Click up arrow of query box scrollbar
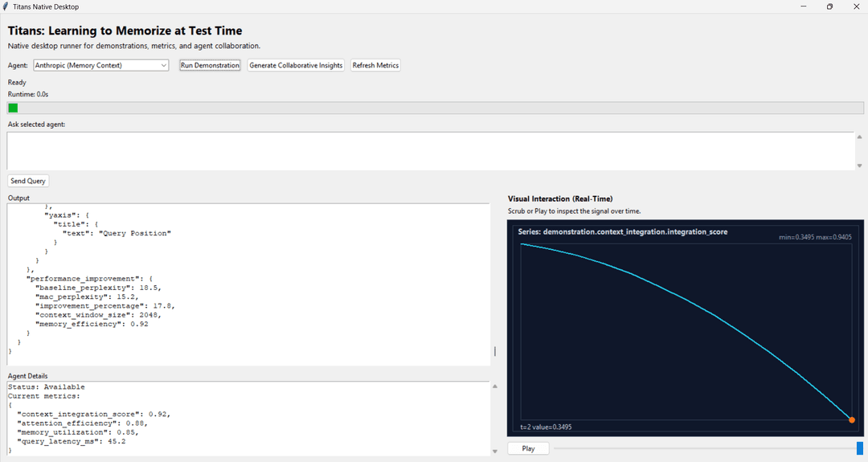The image size is (868, 462). pyautogui.click(x=859, y=137)
